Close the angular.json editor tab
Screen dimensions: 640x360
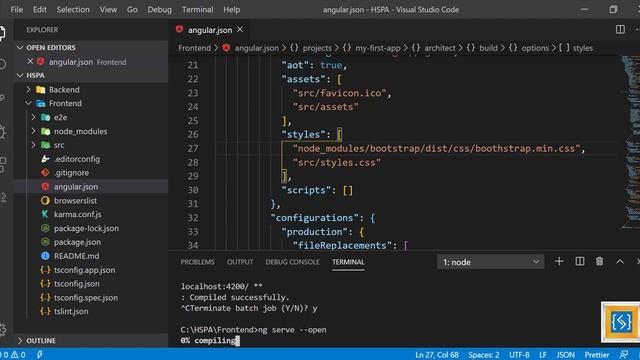(240, 29)
